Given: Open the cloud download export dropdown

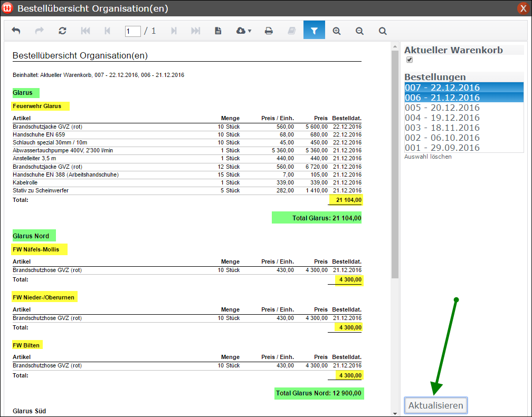Looking at the screenshot, I should (x=243, y=31).
